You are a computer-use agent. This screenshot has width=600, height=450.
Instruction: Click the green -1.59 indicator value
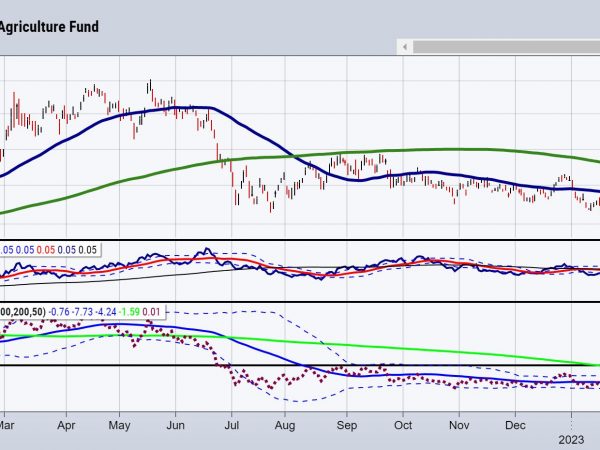pos(129,312)
